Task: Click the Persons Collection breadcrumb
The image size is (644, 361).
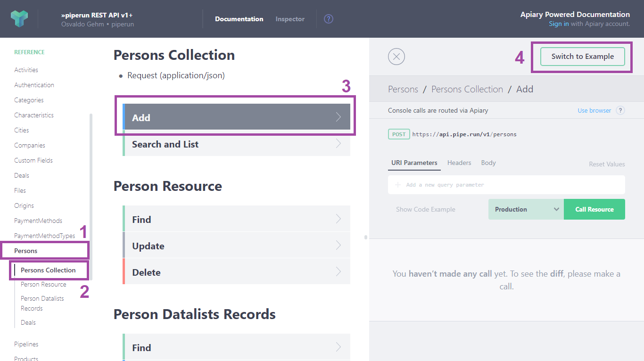Action: tap(467, 89)
